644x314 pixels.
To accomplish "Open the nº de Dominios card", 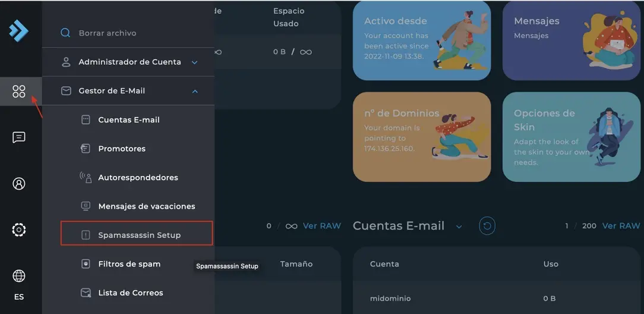I will [x=422, y=137].
